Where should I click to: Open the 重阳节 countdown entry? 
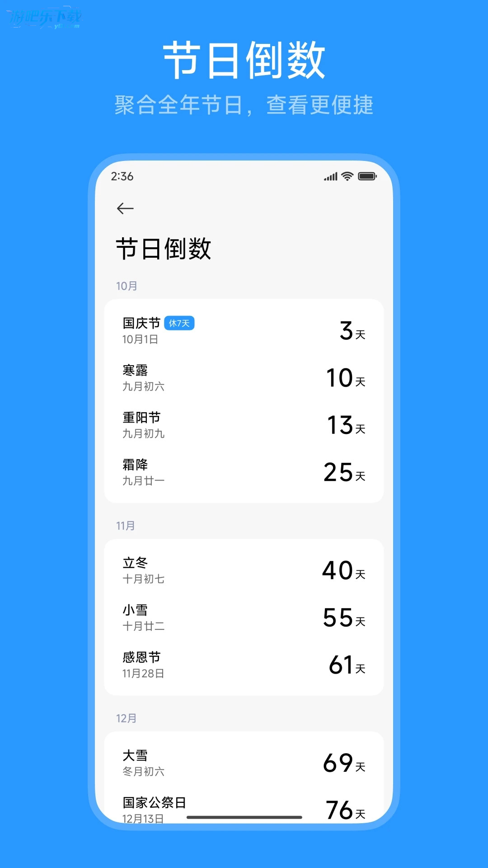click(x=244, y=425)
